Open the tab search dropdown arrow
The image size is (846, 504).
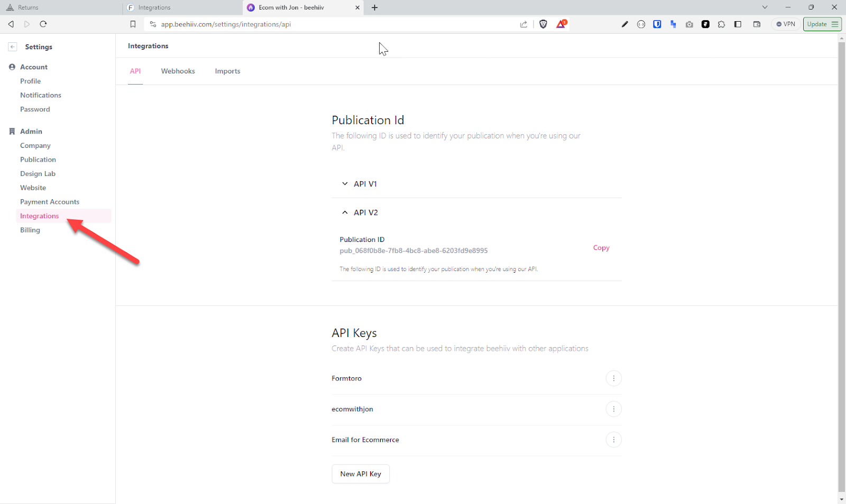765,7
